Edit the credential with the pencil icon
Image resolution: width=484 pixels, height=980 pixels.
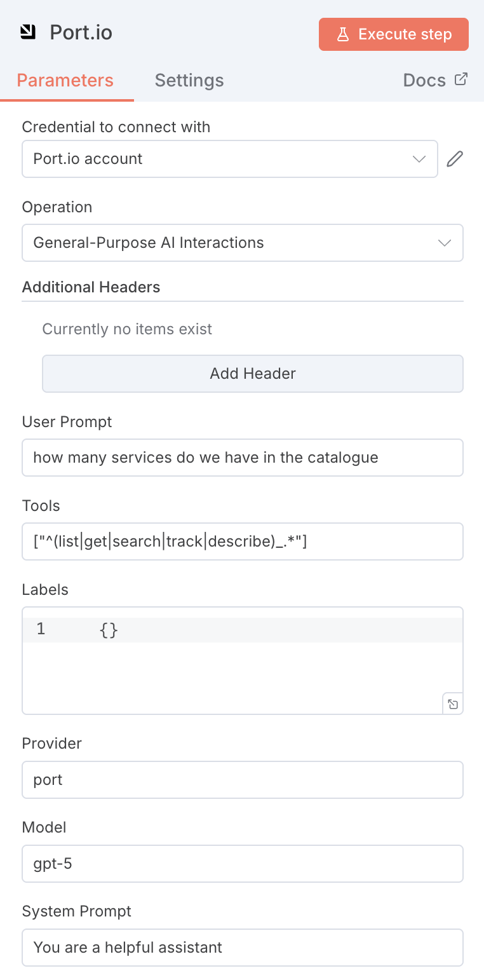(x=455, y=159)
